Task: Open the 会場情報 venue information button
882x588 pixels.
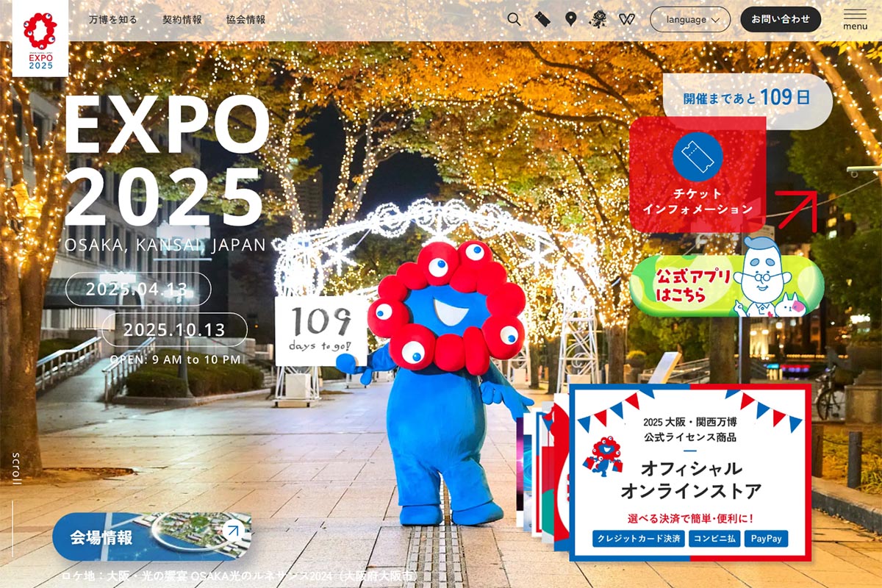Action: [x=152, y=537]
